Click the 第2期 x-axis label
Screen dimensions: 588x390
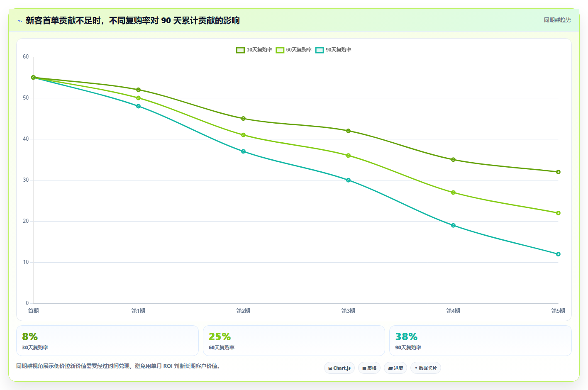243,311
